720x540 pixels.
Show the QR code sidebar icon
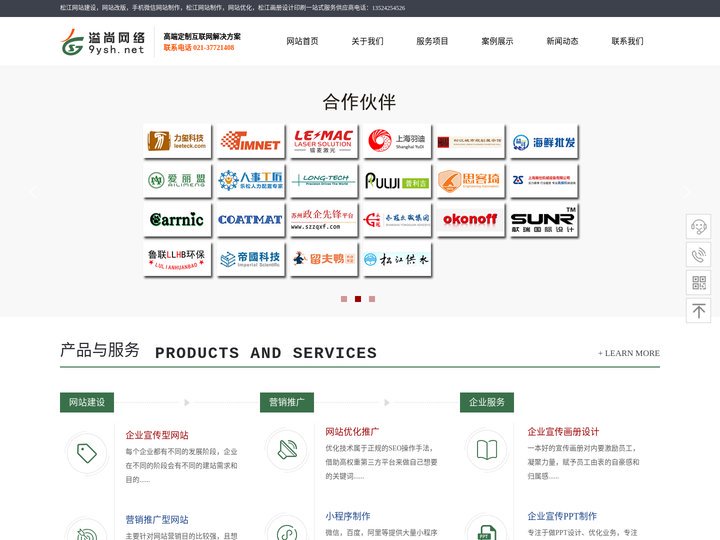[x=698, y=282]
